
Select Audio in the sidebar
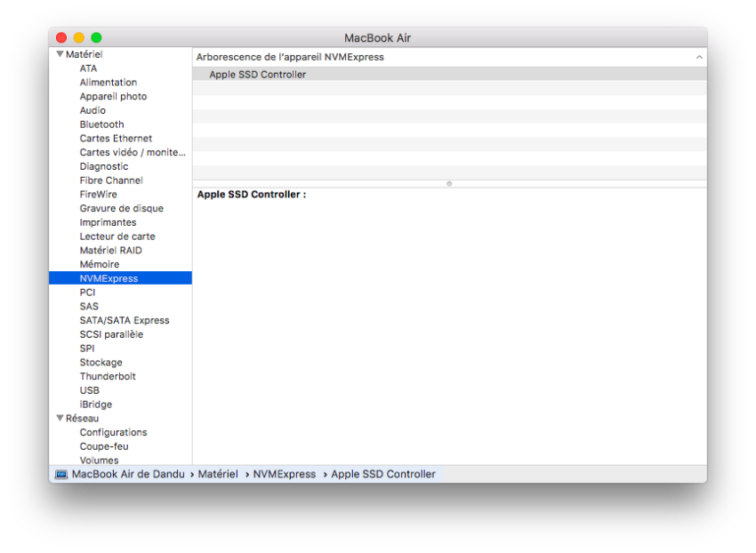click(92, 110)
